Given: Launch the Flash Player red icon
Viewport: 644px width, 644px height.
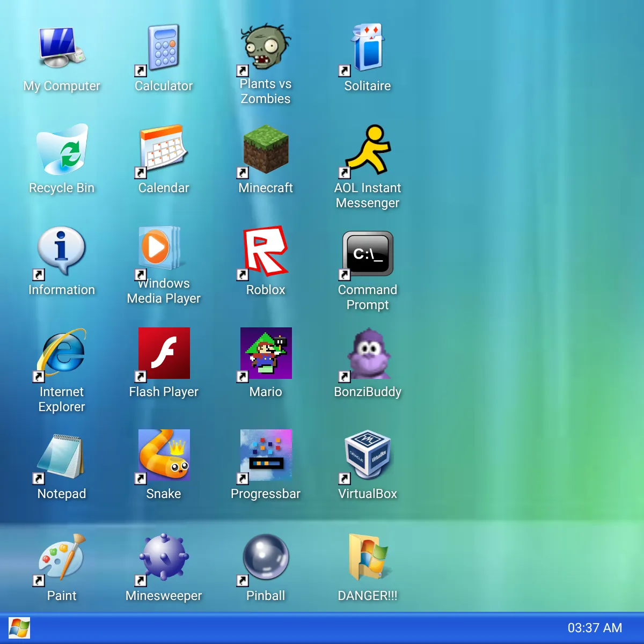Looking at the screenshot, I should click(x=164, y=353).
